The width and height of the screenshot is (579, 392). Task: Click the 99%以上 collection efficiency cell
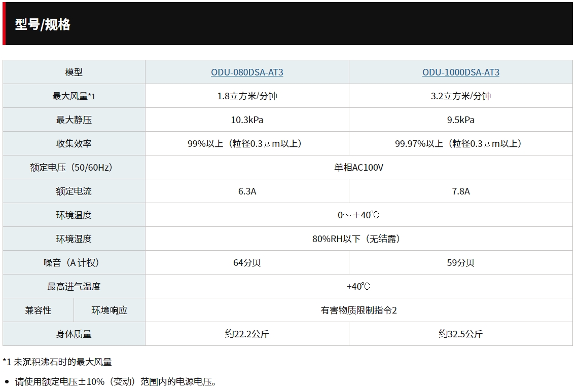tap(247, 144)
